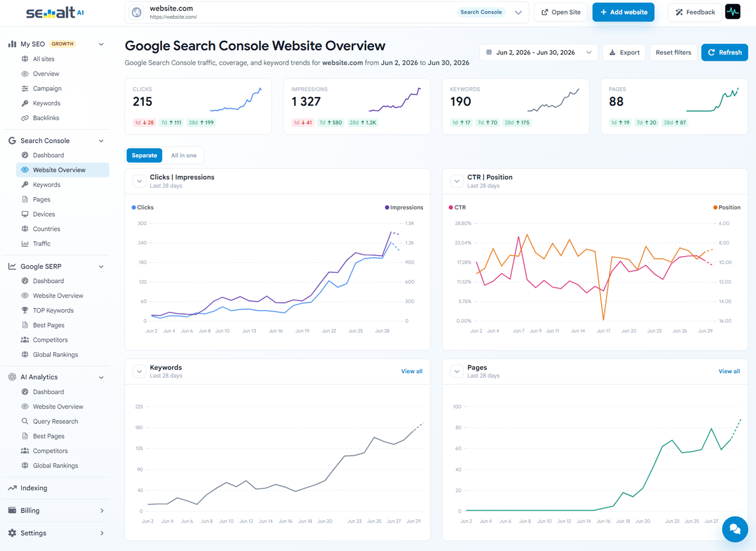Click the Backlinks chain icon

25,118
